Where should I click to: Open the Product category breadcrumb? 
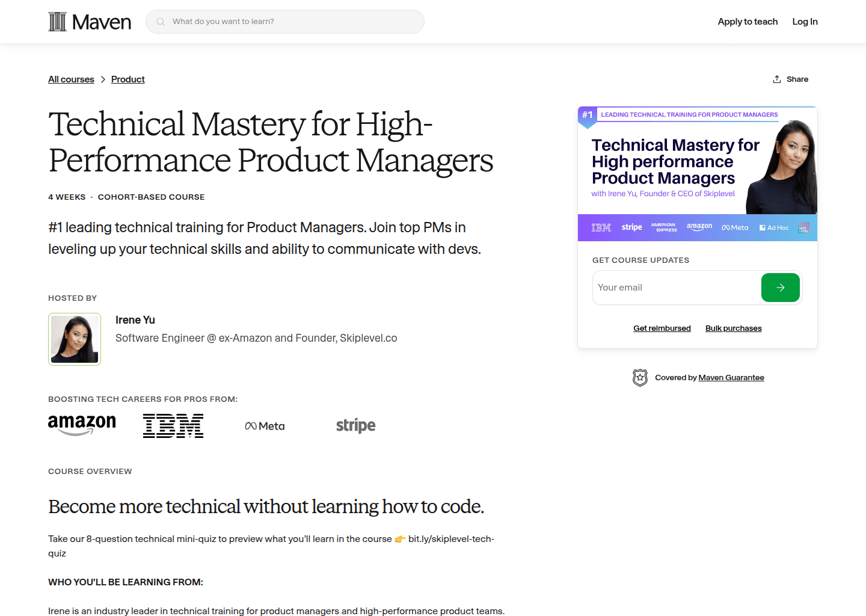[127, 79]
